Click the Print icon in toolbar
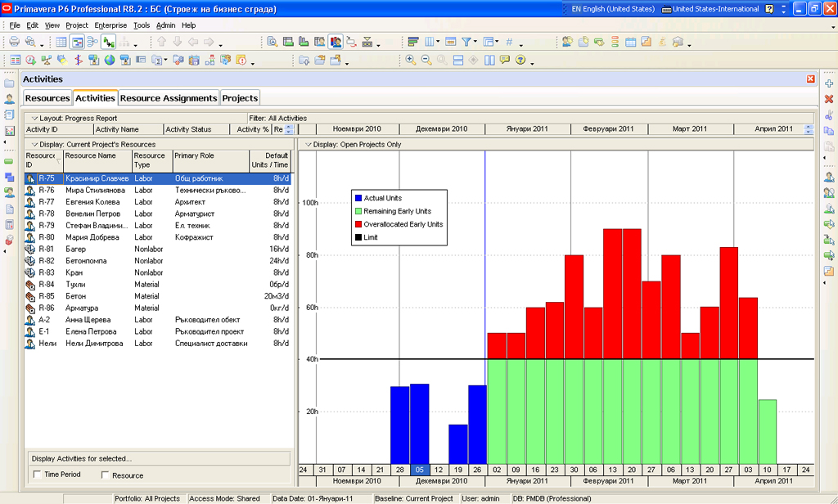This screenshot has height=504, width=838. [x=15, y=42]
